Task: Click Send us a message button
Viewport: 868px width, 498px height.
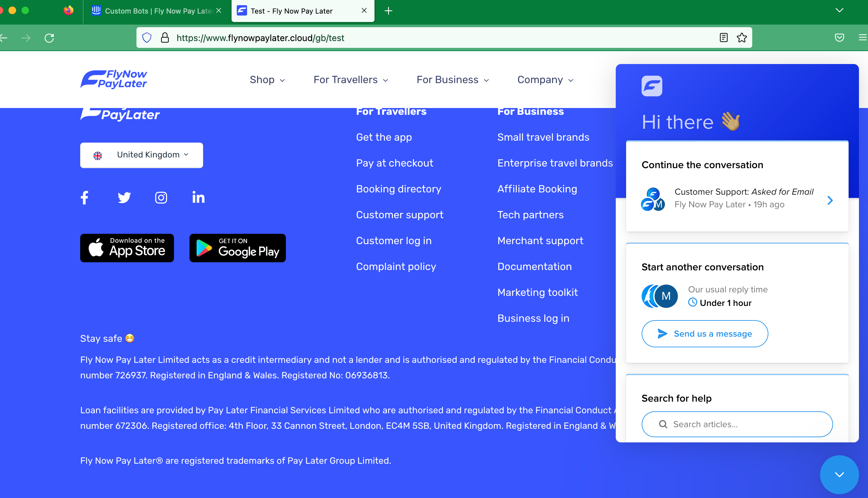Action: point(705,333)
